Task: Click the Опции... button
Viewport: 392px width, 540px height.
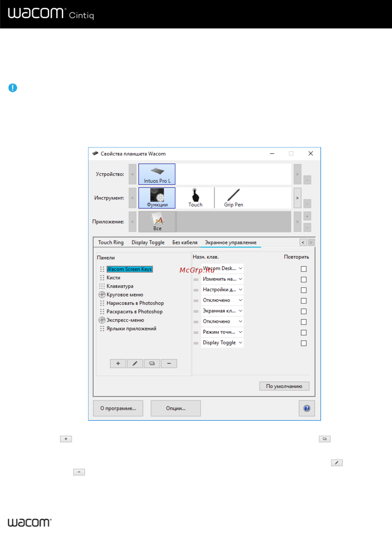Action: click(176, 408)
